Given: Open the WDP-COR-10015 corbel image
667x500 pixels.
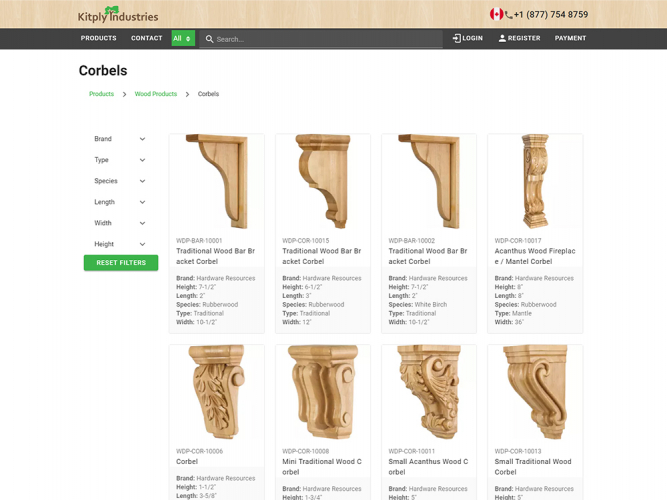Looking at the screenshot, I should tap(323, 182).
